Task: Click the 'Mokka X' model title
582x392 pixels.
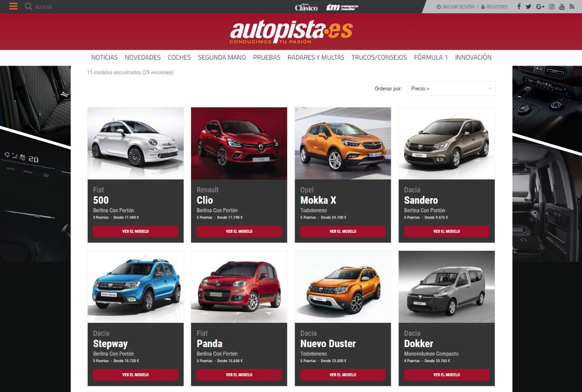Action: [319, 200]
